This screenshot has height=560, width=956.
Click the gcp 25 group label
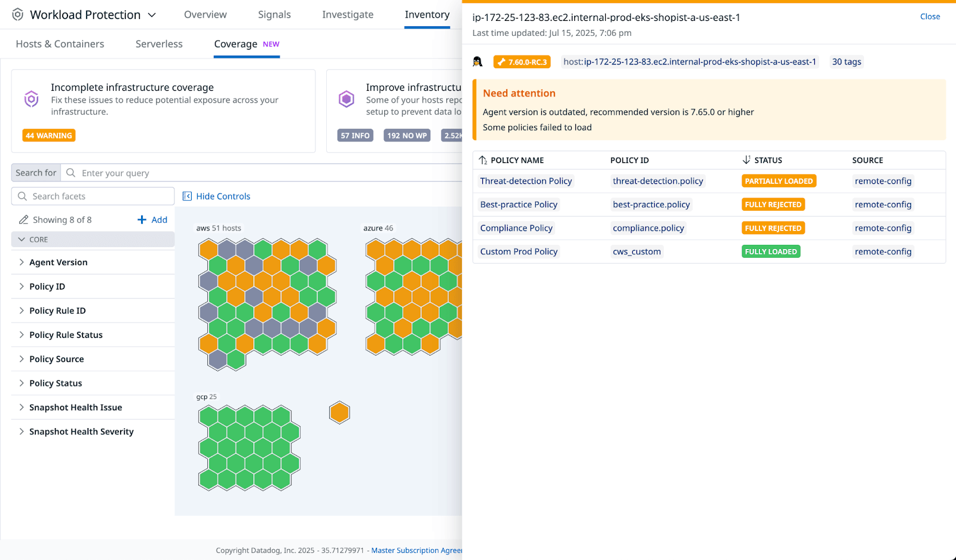(x=207, y=396)
